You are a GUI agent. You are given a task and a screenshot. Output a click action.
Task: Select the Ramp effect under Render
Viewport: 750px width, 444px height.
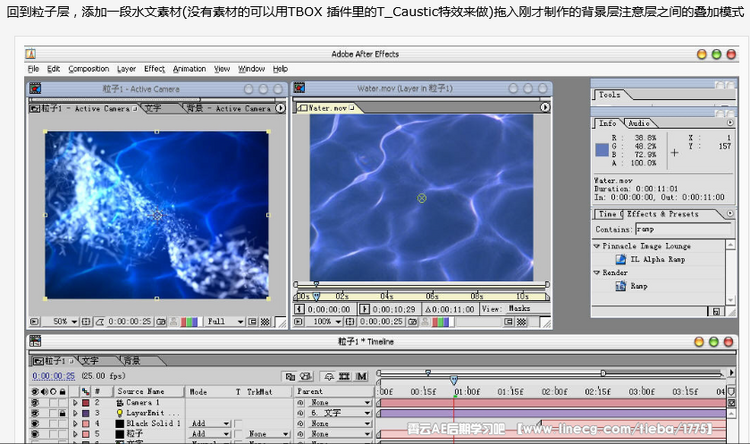[632, 286]
